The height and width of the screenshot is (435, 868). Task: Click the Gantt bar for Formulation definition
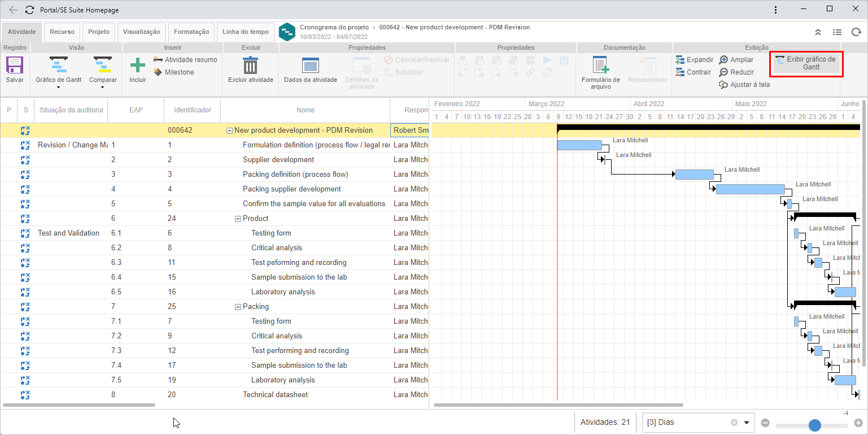coord(579,145)
